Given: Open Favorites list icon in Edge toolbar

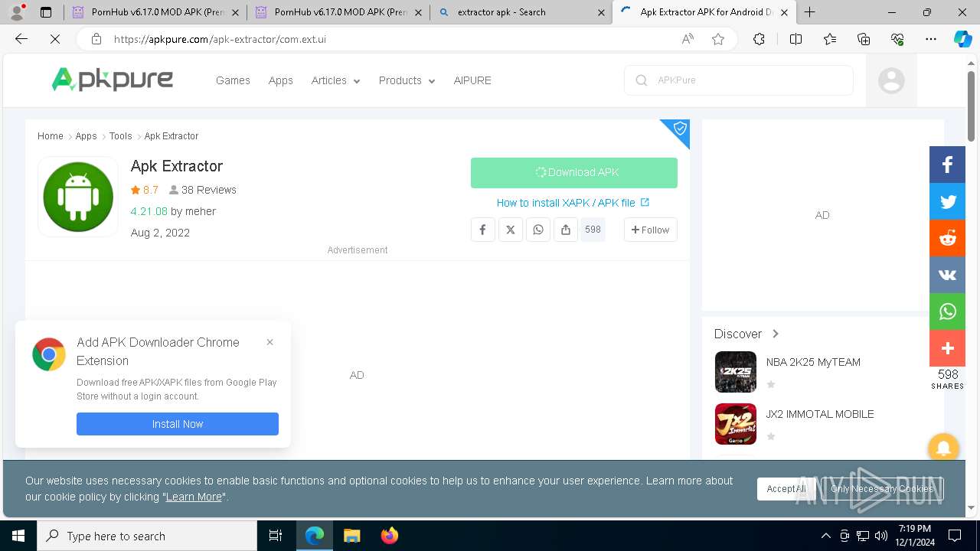Looking at the screenshot, I should 830,39.
